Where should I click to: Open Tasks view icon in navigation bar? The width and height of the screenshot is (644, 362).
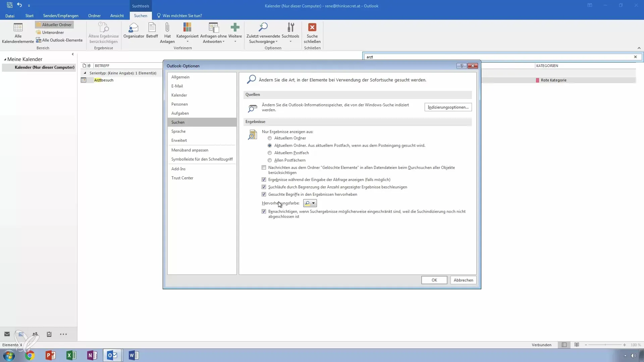coord(49,334)
